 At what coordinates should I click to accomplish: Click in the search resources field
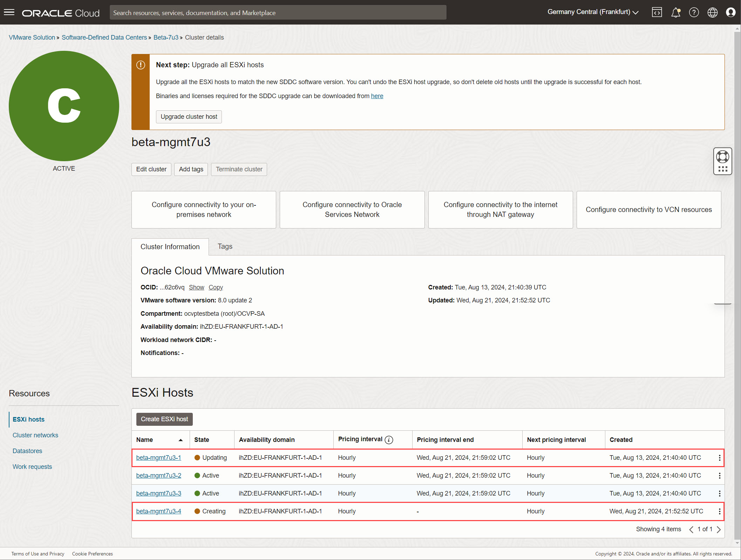click(278, 13)
